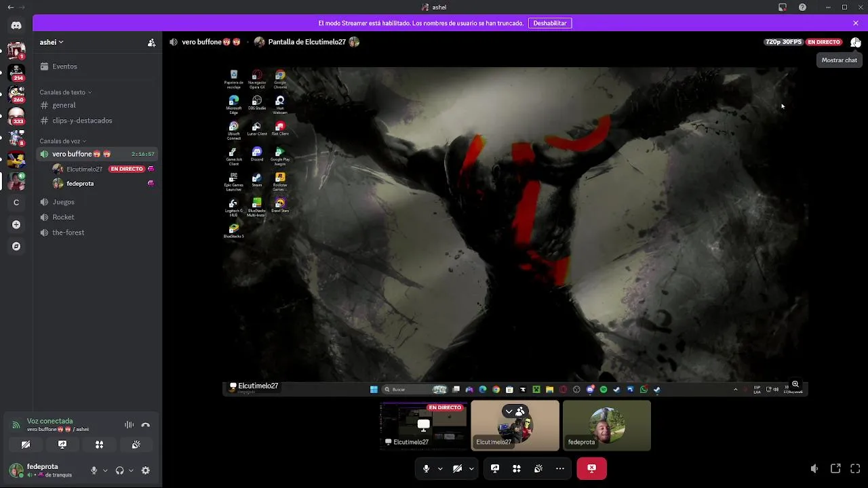Go back with title bar left arrow
Screen dimensions: 868x488
[x=10, y=7]
